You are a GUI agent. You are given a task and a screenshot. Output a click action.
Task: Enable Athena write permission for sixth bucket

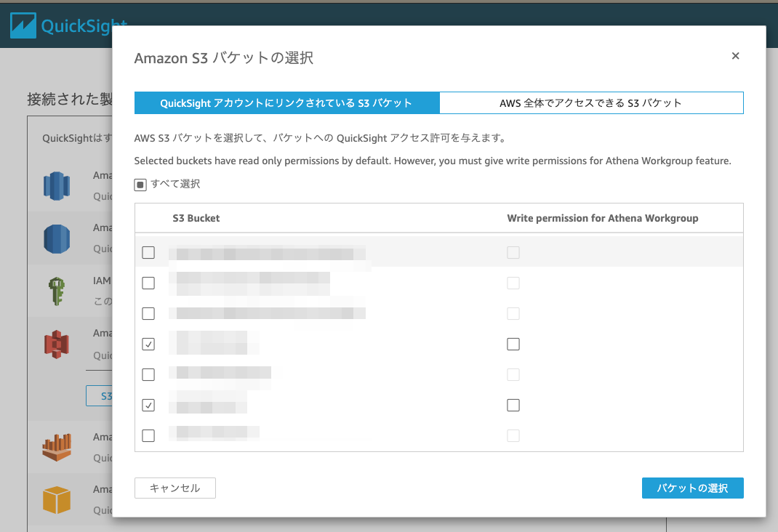click(513, 405)
